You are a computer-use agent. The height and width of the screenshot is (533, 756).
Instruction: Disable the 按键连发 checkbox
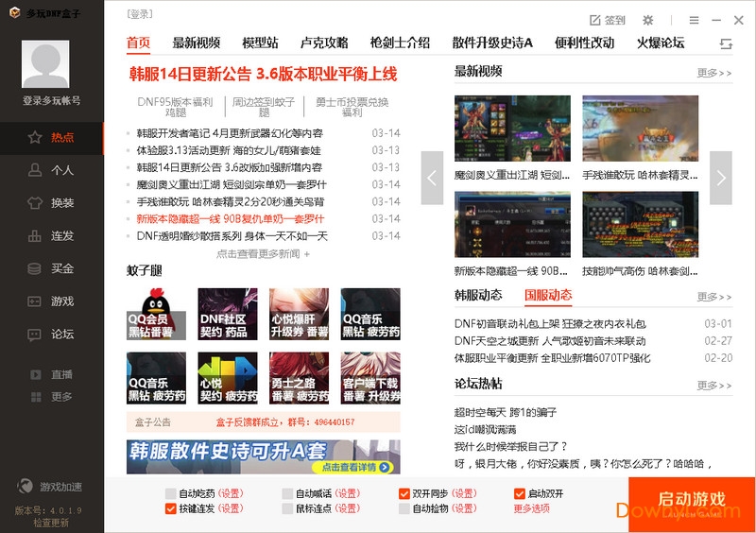click(171, 508)
